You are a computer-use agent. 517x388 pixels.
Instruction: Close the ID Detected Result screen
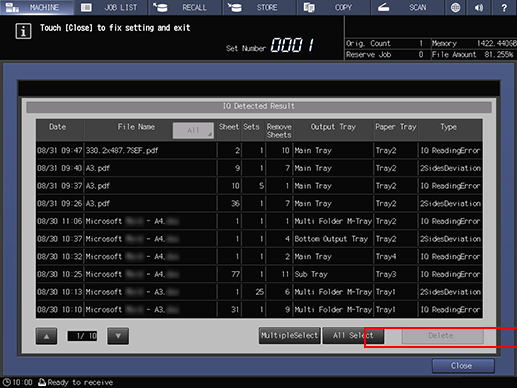pos(463,366)
